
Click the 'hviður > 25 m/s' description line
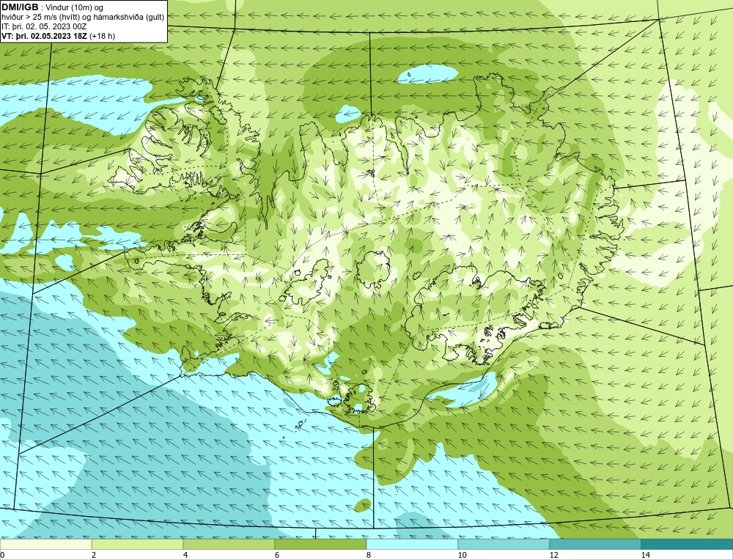[x=83, y=17]
